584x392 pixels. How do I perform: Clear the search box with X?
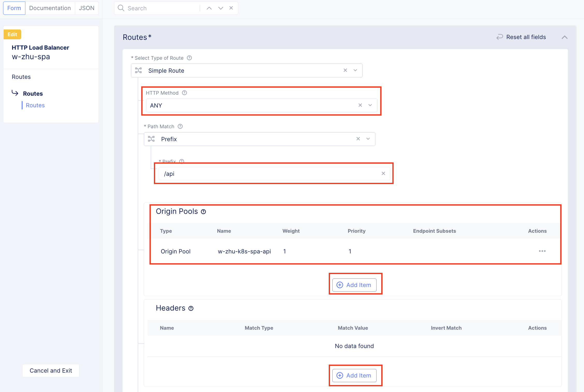(231, 8)
